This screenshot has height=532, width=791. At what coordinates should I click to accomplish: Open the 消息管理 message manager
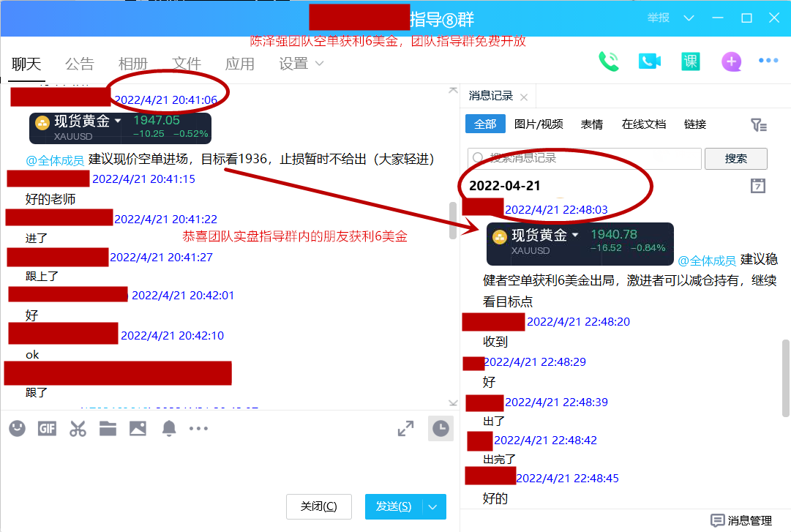tap(741, 520)
